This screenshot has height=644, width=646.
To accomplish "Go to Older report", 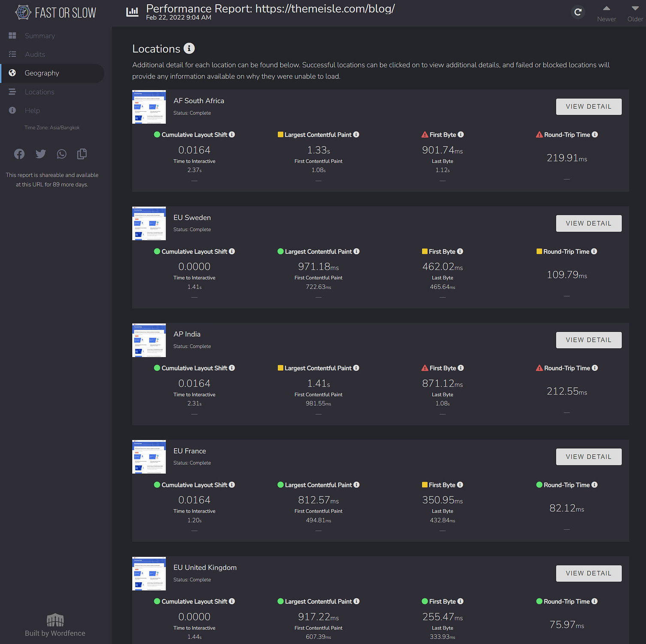I will pyautogui.click(x=635, y=14).
